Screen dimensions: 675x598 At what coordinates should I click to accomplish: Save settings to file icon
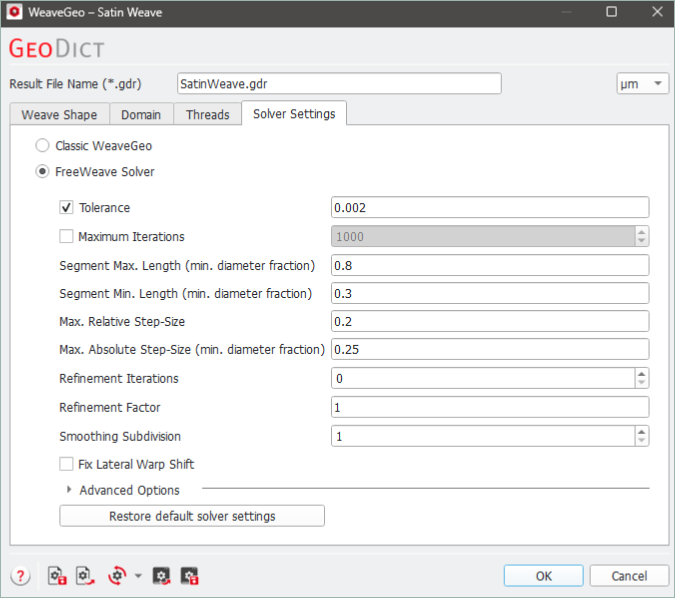pos(57,576)
